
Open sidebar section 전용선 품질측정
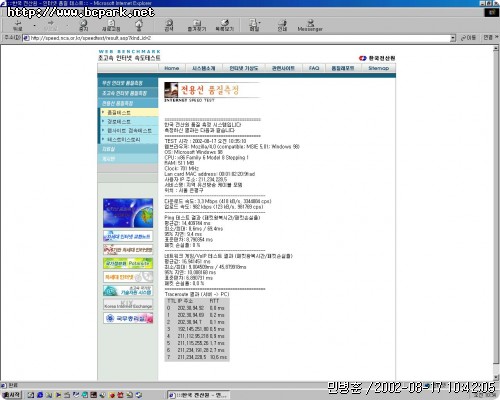pos(128,103)
